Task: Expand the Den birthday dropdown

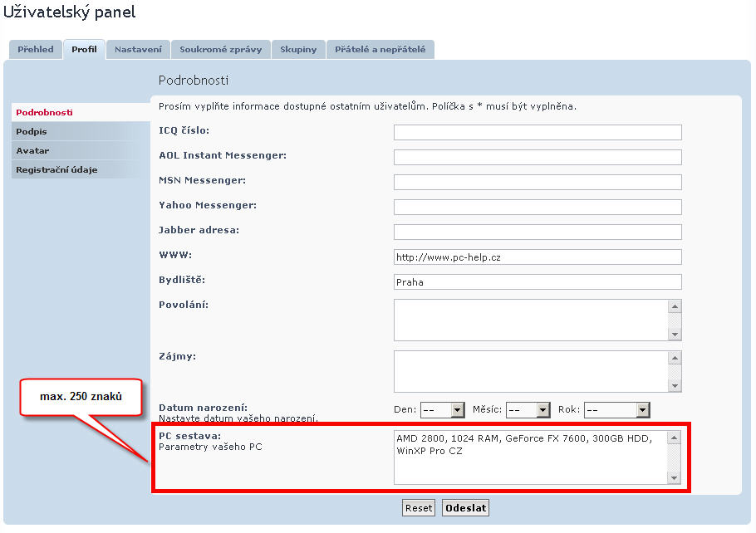Action: pyautogui.click(x=442, y=410)
